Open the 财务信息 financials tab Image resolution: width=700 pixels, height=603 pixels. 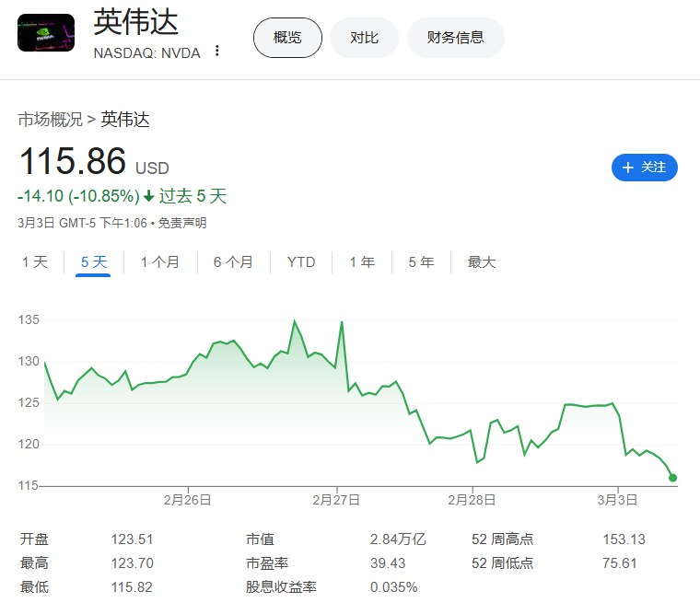[x=456, y=38]
